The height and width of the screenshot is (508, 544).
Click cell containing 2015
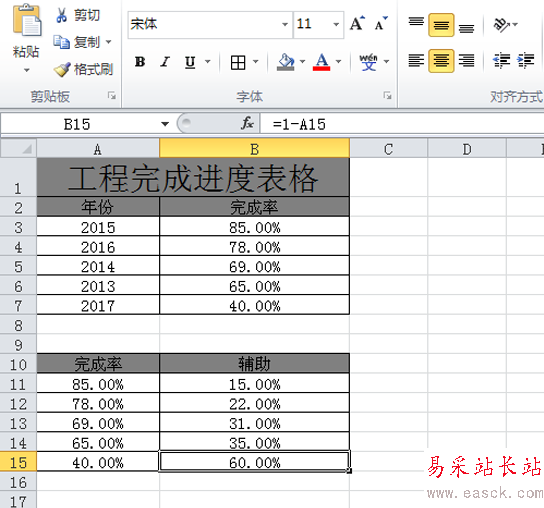98,227
